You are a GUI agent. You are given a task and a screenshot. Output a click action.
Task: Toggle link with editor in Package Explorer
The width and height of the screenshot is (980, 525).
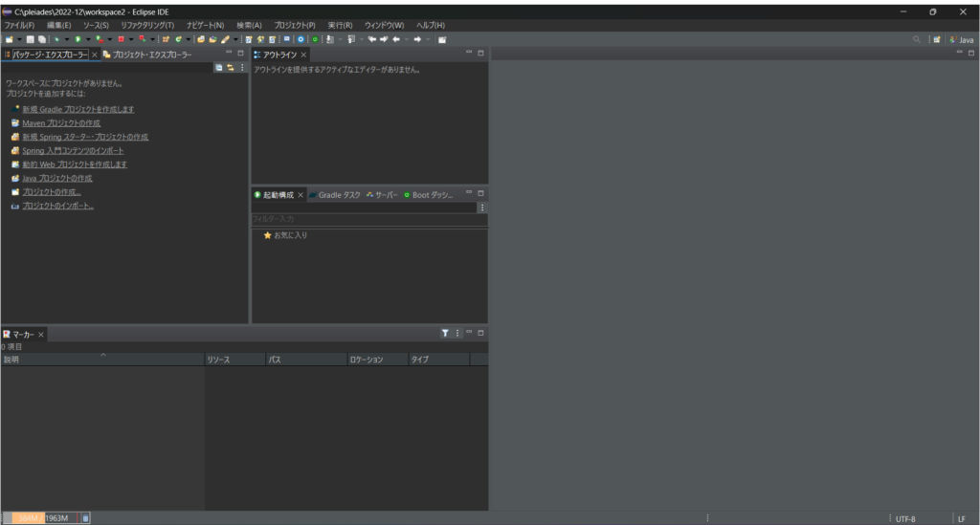click(x=231, y=68)
